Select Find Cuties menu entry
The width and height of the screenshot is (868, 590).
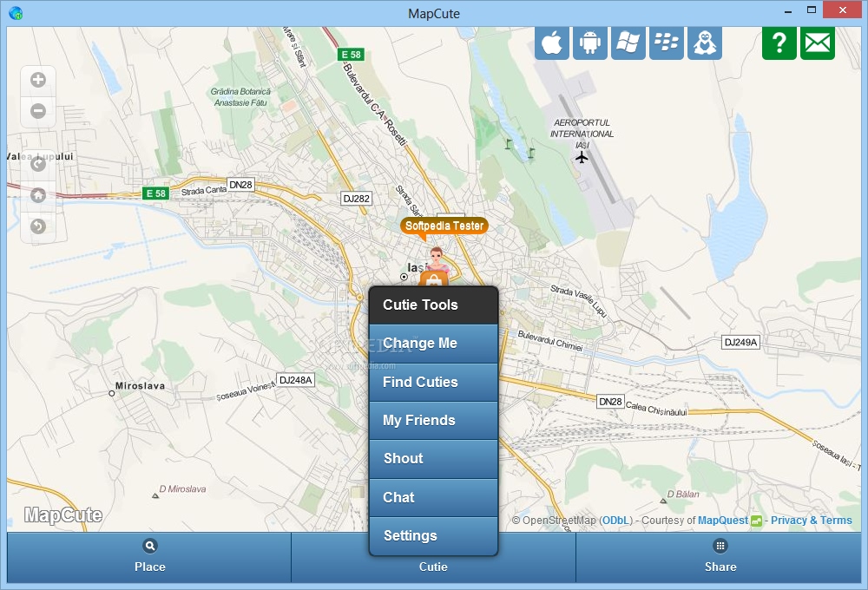pyautogui.click(x=433, y=382)
